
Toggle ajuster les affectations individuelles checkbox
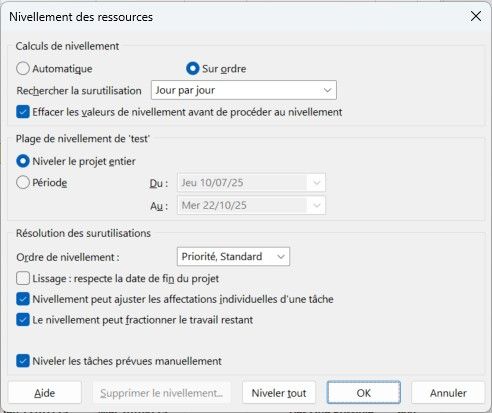point(23,299)
